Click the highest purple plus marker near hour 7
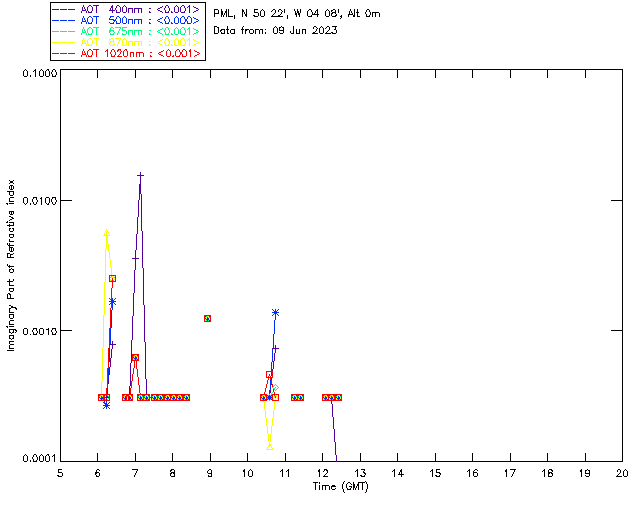 point(140,176)
